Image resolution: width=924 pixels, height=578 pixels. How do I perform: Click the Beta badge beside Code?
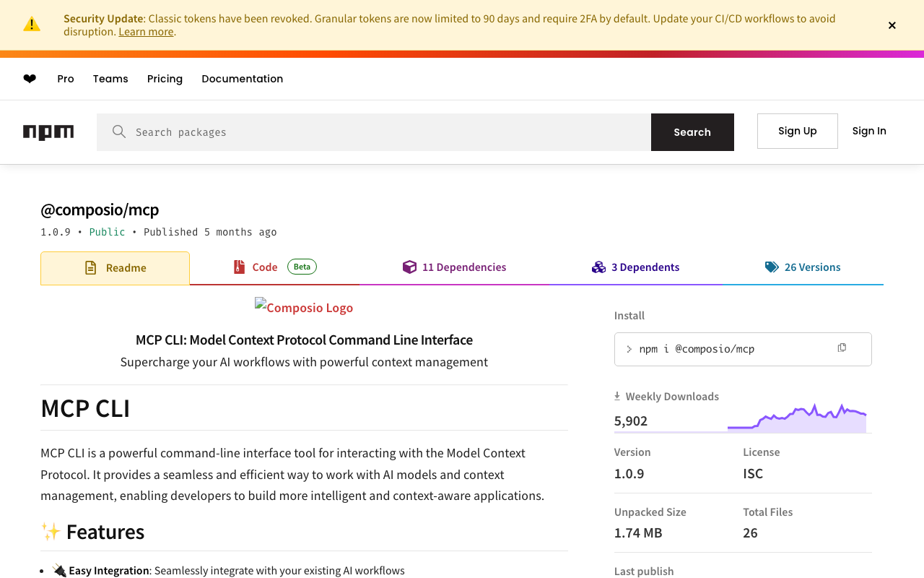302,267
